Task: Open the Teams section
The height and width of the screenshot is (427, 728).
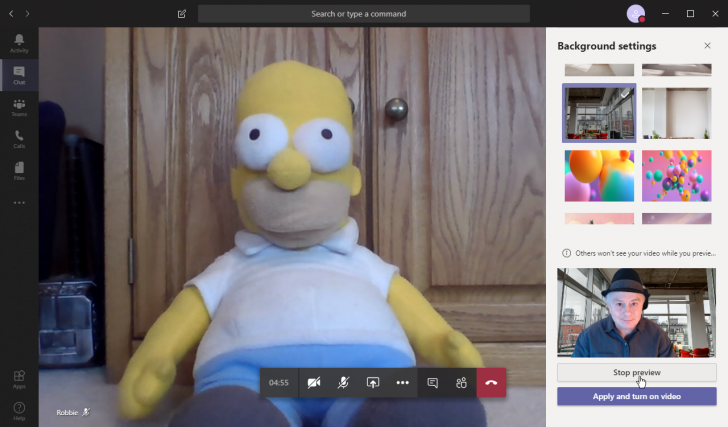Action: coord(19,107)
